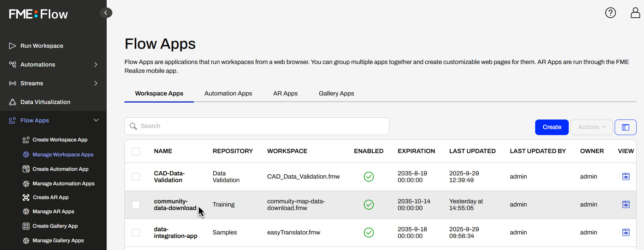644x250 pixels.
Task: Check the select-all checkbox in table header
Action: 136,151
